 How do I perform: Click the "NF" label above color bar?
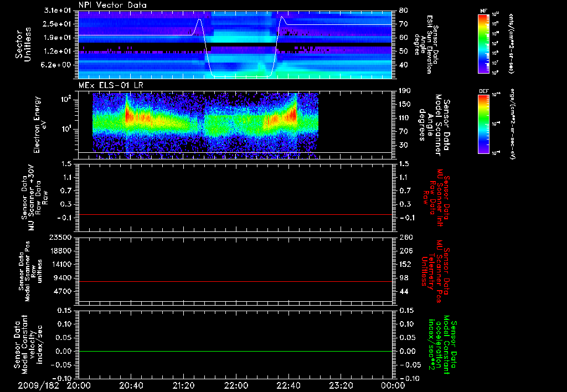pos(483,11)
